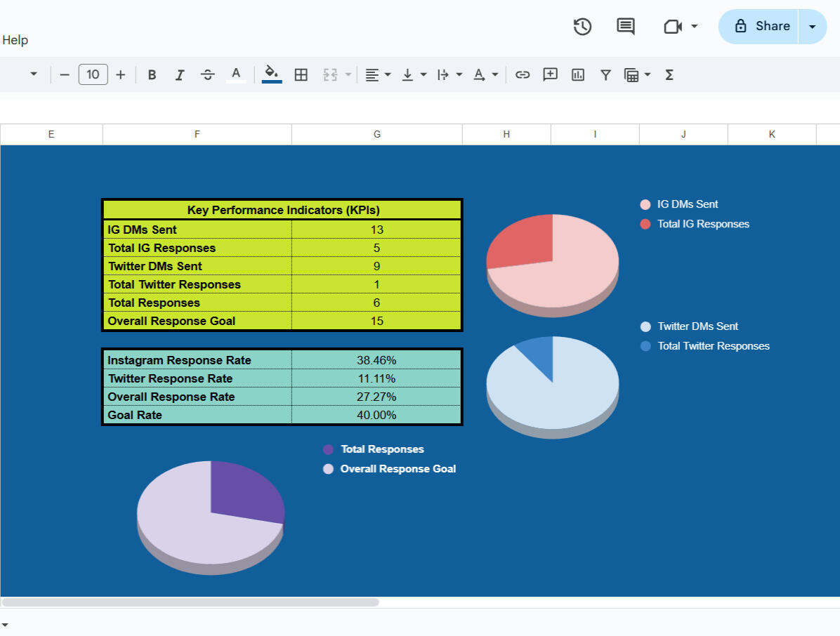The width and height of the screenshot is (840, 636).
Task: Open the fill color picker
Action: point(271,74)
